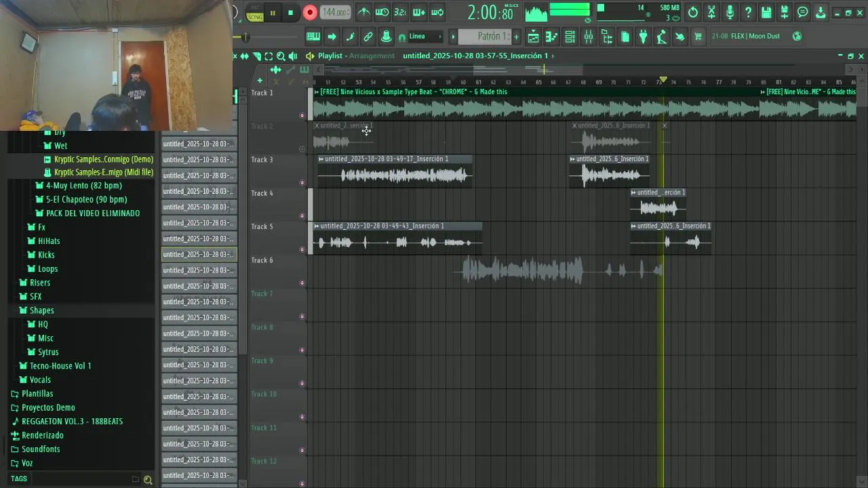Save the project with floppy icon
This screenshot has height=488, width=868.
[x=766, y=12]
